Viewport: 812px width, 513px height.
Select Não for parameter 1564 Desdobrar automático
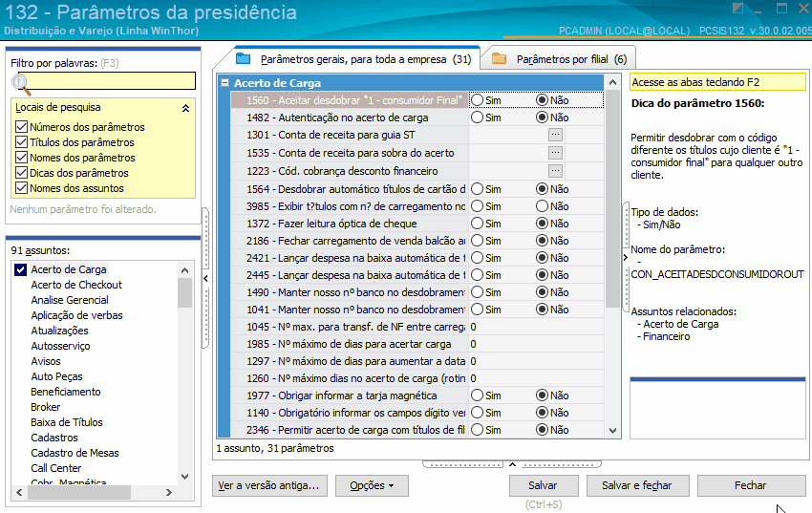point(542,189)
